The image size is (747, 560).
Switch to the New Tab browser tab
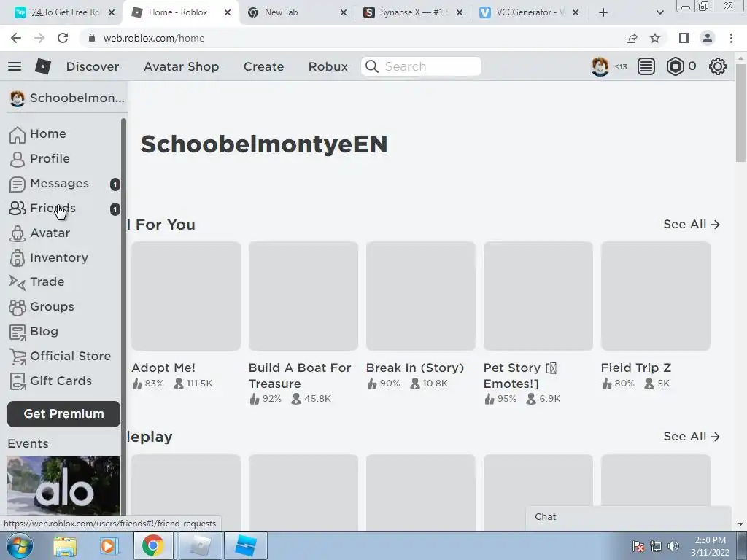pyautogui.click(x=297, y=12)
